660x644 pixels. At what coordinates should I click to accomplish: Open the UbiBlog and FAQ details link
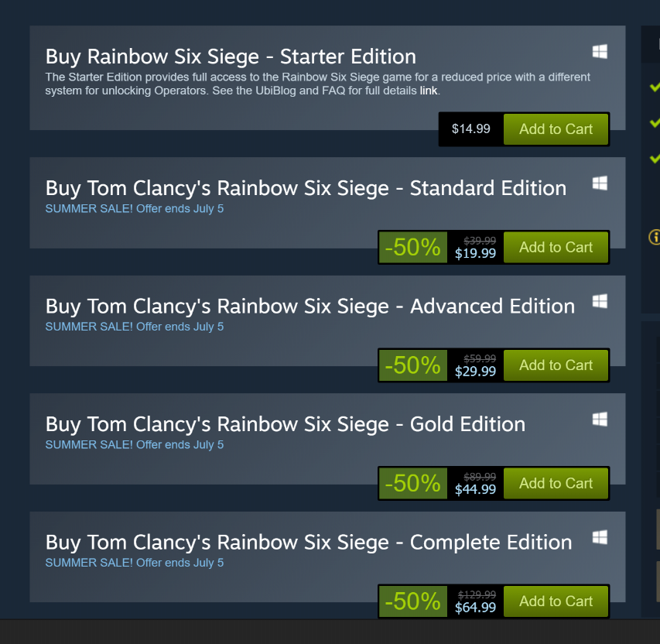coord(429,91)
